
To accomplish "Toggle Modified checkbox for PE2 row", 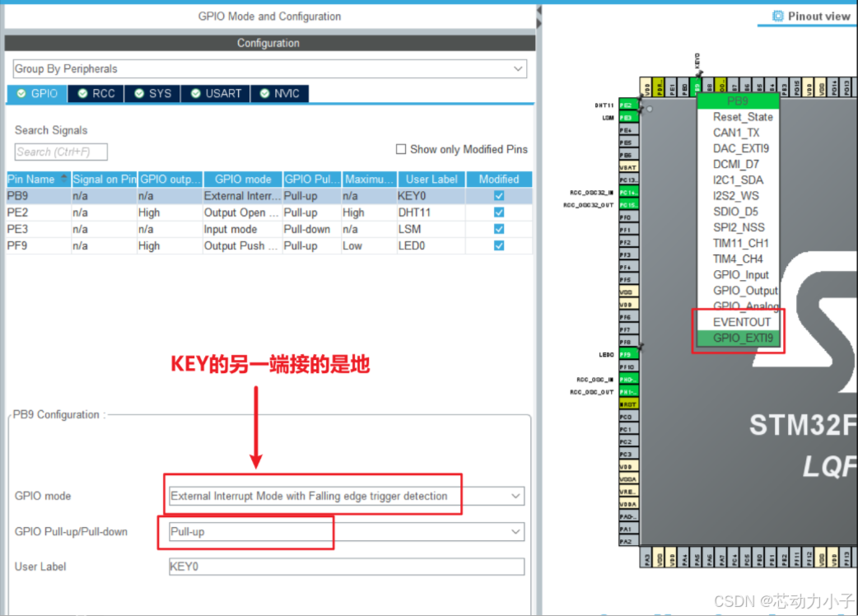I will pos(499,212).
